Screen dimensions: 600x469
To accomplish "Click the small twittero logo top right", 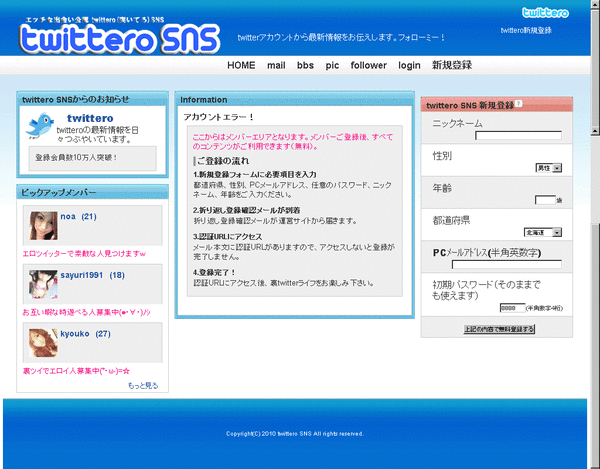I will click(545, 13).
